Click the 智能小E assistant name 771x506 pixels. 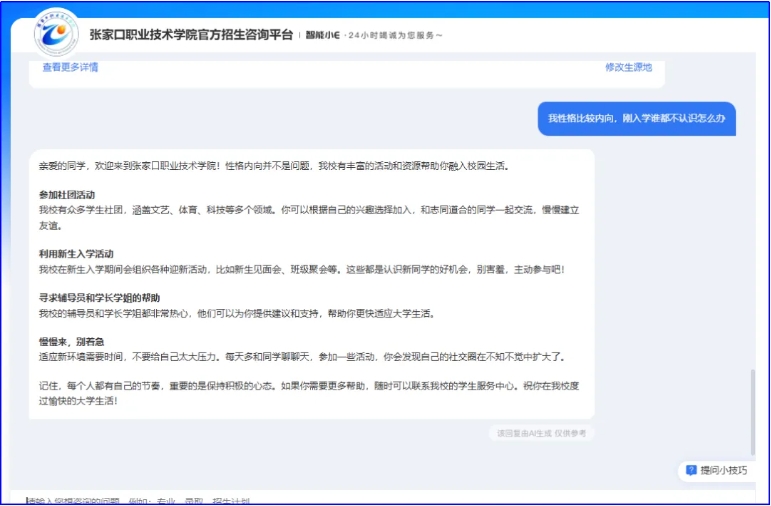[323, 35]
